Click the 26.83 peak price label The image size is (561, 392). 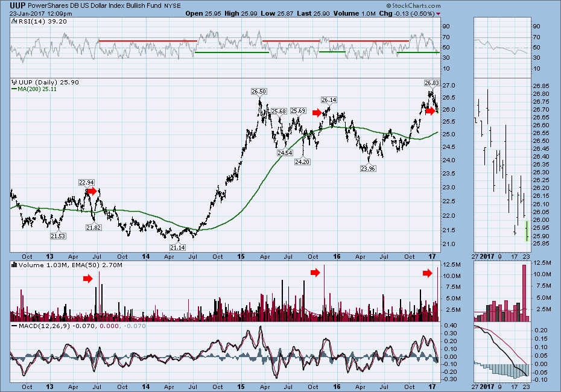(432, 83)
